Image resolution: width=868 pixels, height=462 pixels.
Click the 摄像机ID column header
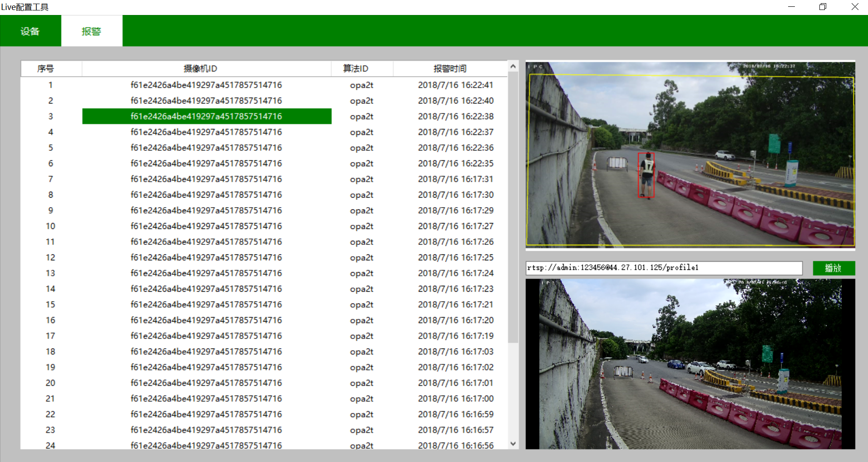click(207, 69)
